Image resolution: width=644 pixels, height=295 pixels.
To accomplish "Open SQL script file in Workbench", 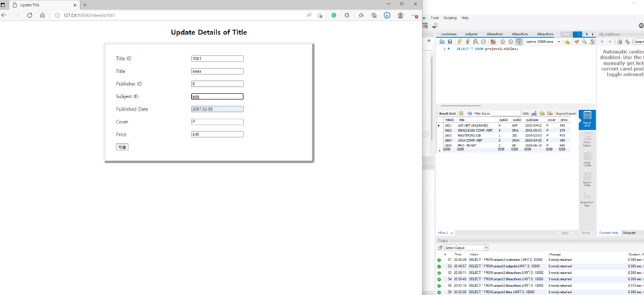I will [x=442, y=42].
